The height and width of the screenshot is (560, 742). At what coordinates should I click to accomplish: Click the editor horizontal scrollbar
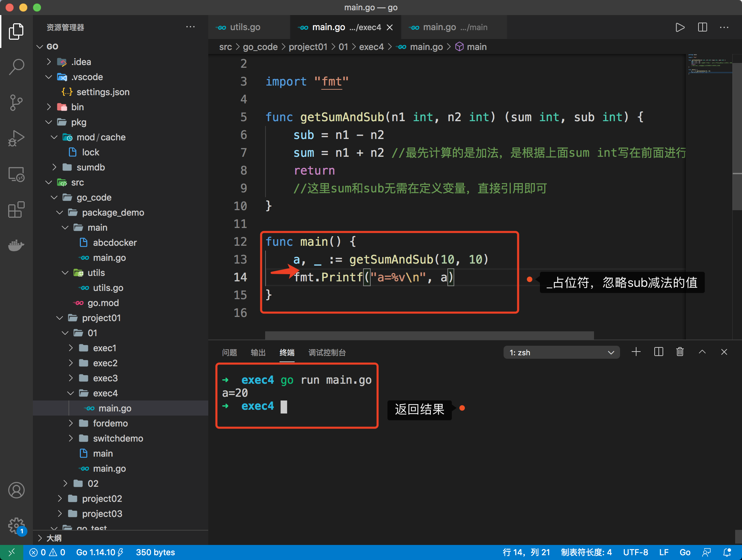coord(429,335)
